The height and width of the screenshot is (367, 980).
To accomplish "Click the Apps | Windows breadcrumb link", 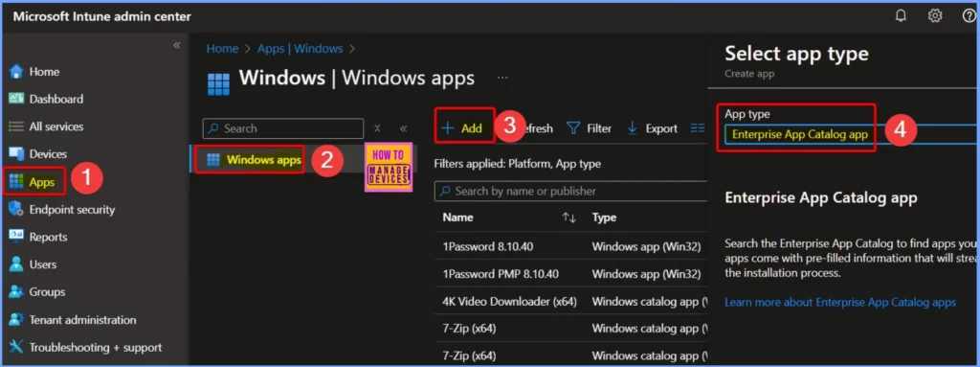I will 300,48.
